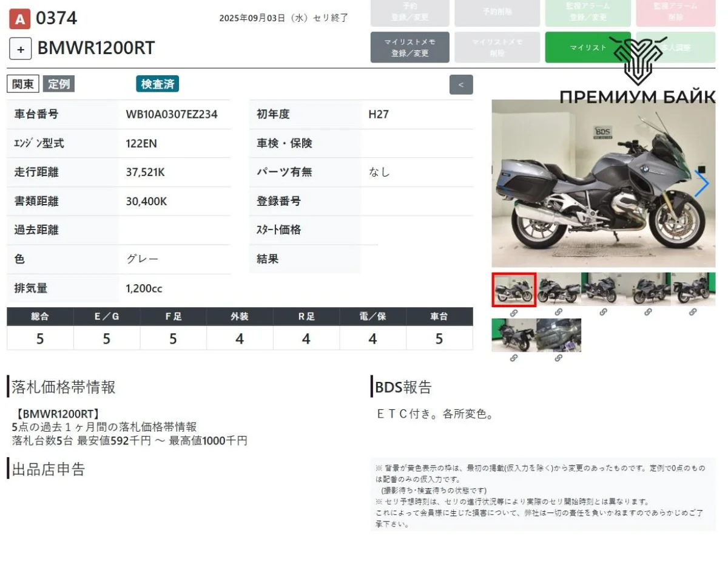728x561 pixels.
Task: Select the third motorcycle thumbnail
Action: [603, 289]
